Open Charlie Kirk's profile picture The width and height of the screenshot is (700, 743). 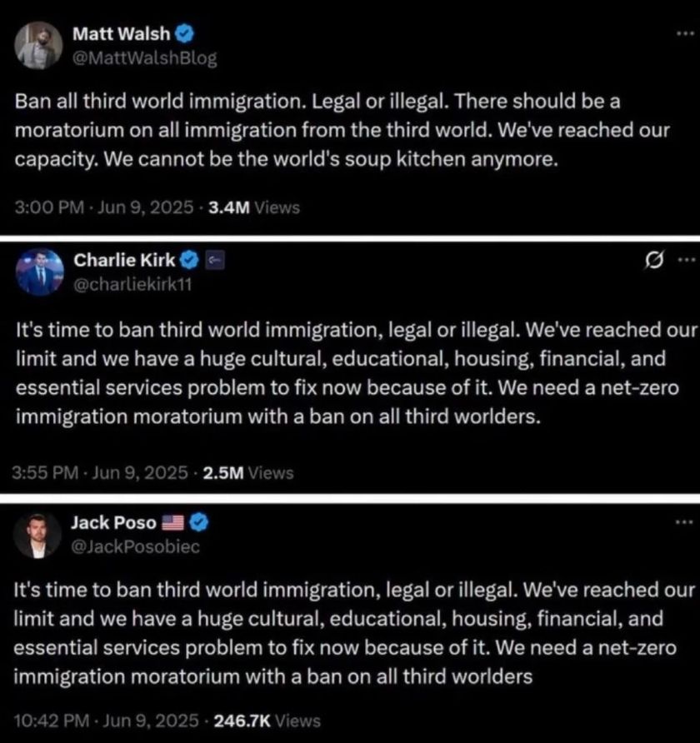(37, 272)
